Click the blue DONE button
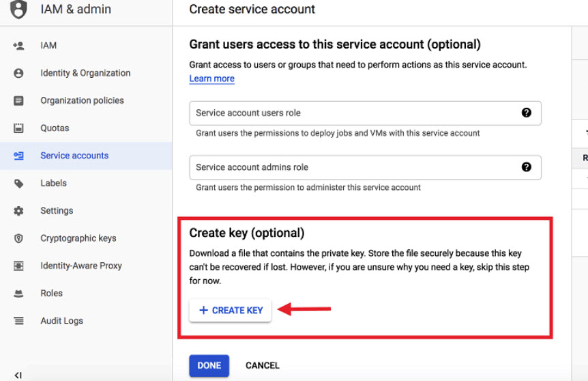Screen dimensions: 588x381 click(209, 365)
